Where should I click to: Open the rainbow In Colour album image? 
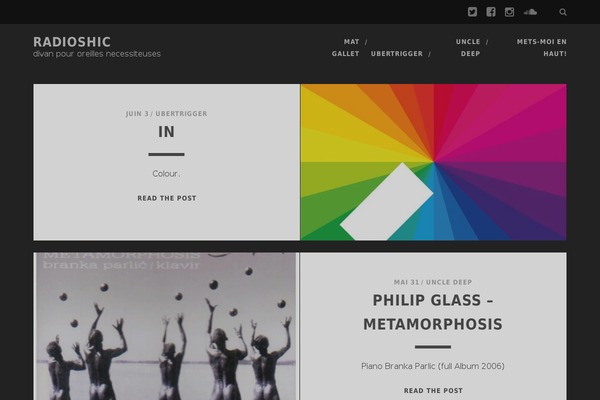click(x=433, y=162)
